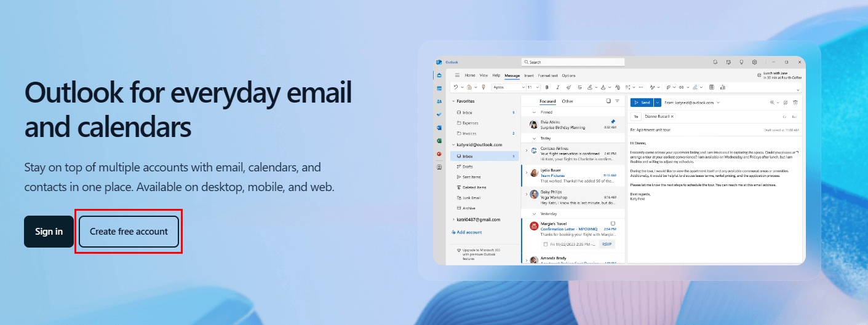
Task: Expand the ribbon with the chevron
Action: (x=798, y=90)
